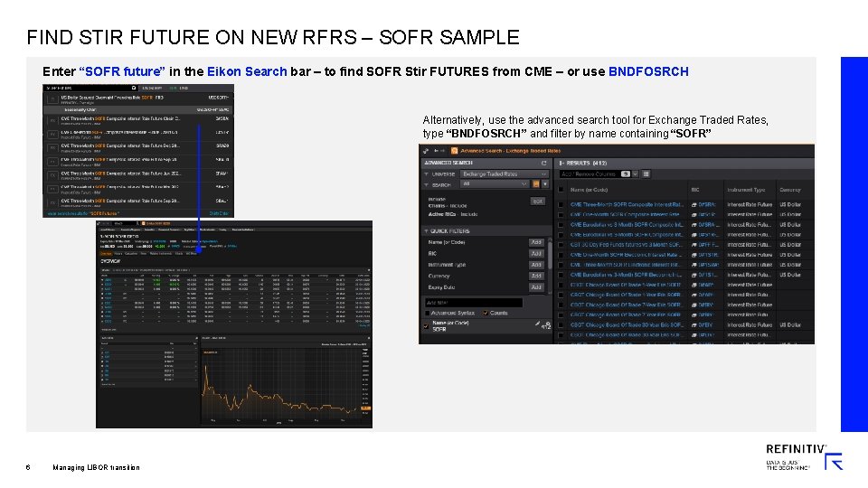The height and width of the screenshot is (488, 868).
Task: Click the orange icon next to Search dropdown
Action: click(x=536, y=184)
